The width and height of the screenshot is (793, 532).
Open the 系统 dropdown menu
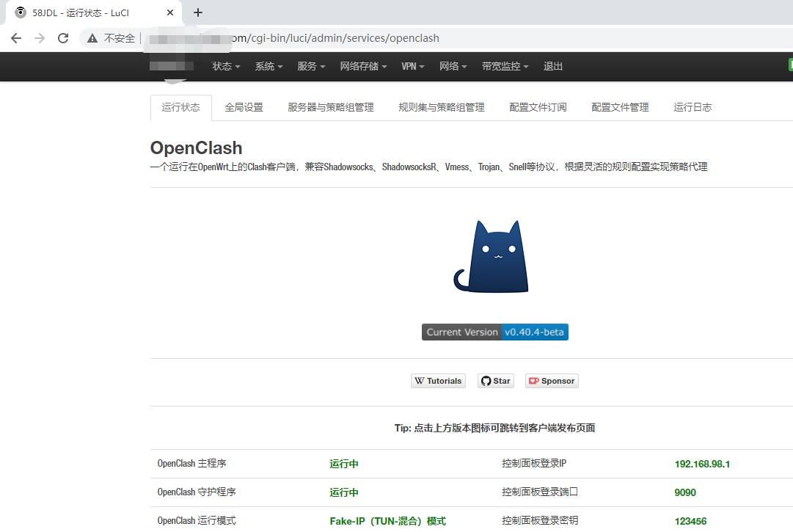point(268,66)
